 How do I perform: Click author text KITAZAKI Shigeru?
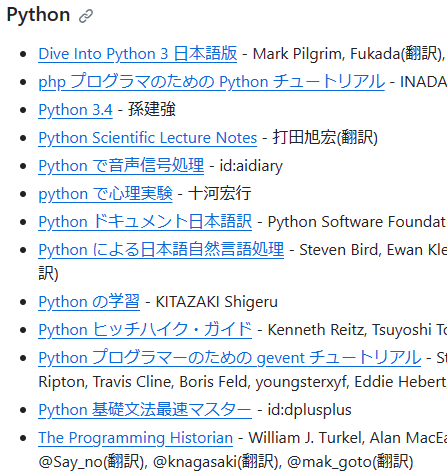[217, 302]
